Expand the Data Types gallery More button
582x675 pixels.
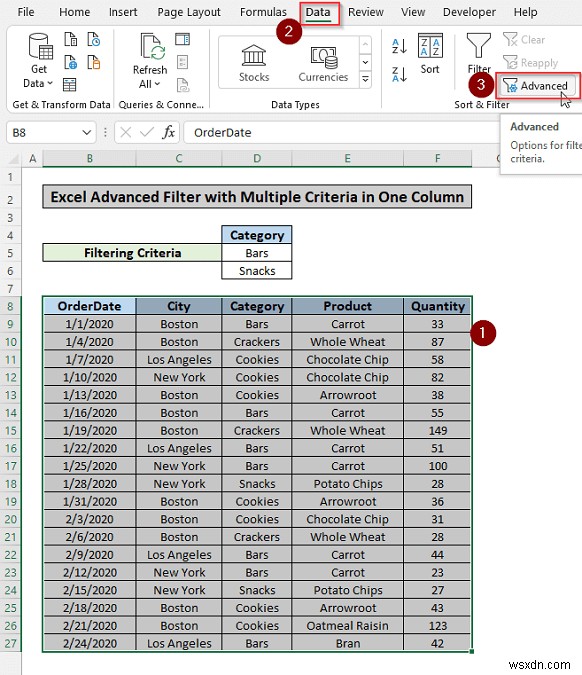[x=365, y=79]
